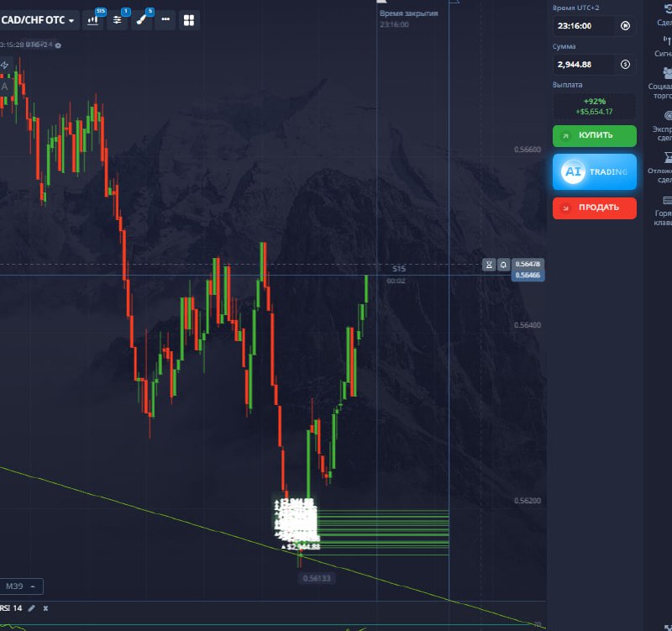
Task: Click the 23:16:00 expiration time field
Action: [x=584, y=26]
